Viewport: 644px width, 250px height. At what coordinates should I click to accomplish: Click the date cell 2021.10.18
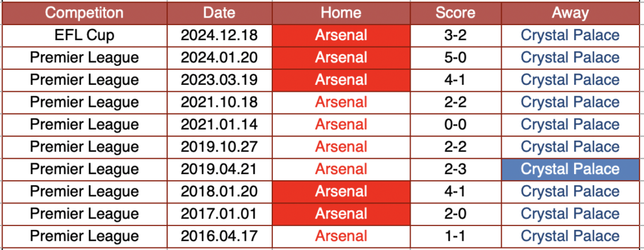219,102
